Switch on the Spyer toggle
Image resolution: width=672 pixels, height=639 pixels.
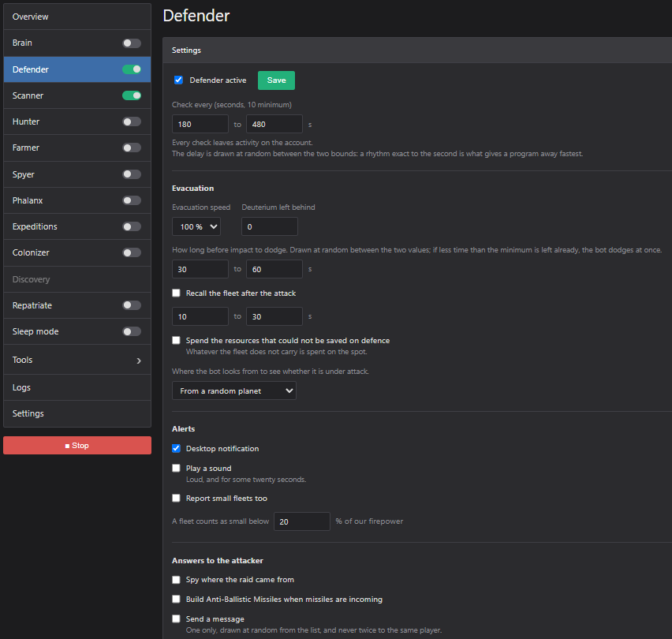click(132, 174)
